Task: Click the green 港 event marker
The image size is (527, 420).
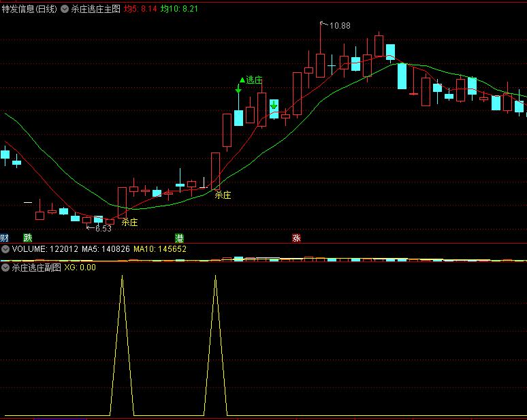Action: pyautogui.click(x=180, y=238)
